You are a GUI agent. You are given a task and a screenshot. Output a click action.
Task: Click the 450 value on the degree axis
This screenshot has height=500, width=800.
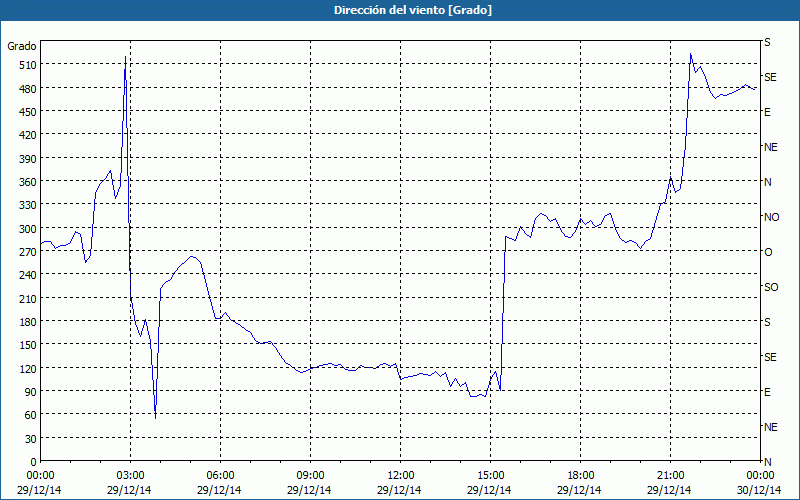(x=28, y=112)
